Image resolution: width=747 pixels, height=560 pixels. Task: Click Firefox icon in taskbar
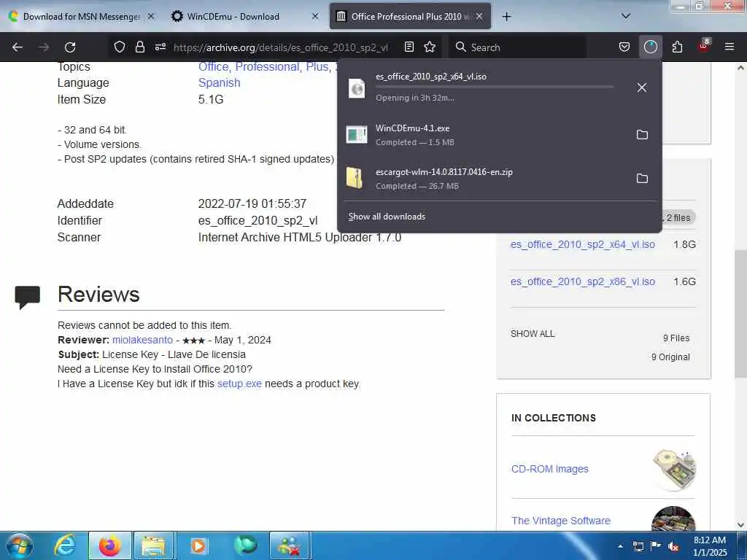pos(109,545)
